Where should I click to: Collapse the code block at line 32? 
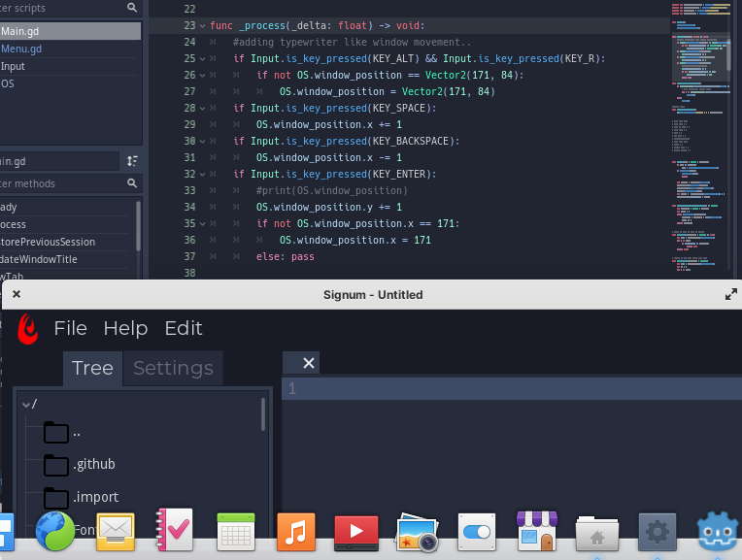point(202,174)
